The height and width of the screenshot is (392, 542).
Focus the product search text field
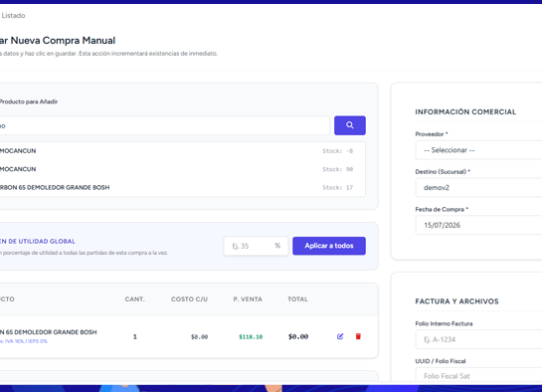coord(164,125)
